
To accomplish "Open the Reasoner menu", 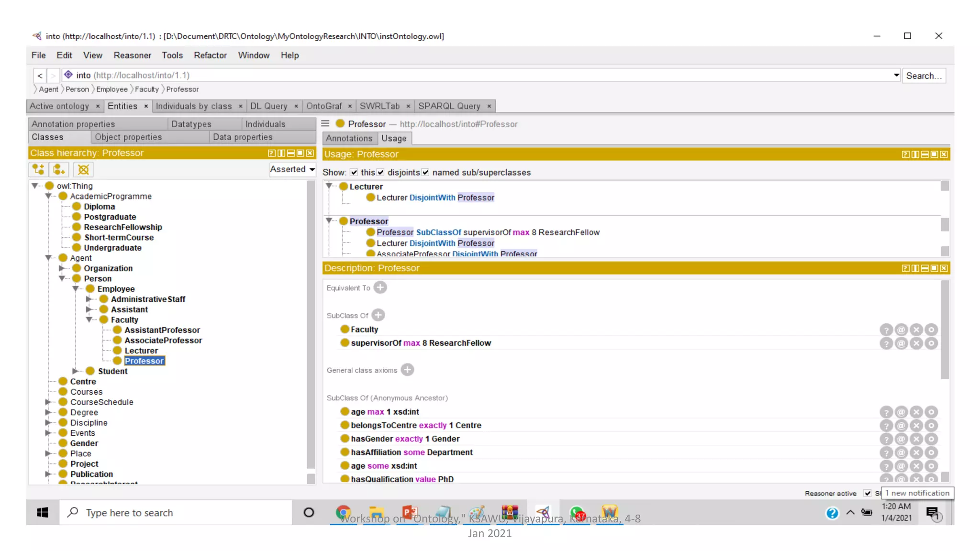I will pos(132,55).
